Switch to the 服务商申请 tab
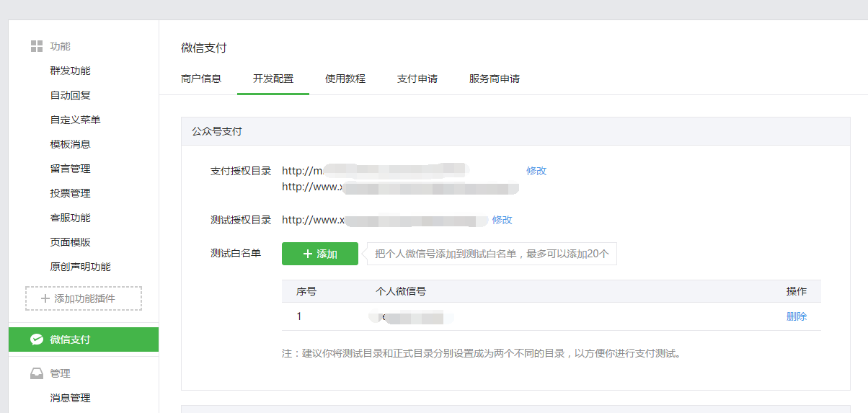The image size is (868, 413). (495, 79)
